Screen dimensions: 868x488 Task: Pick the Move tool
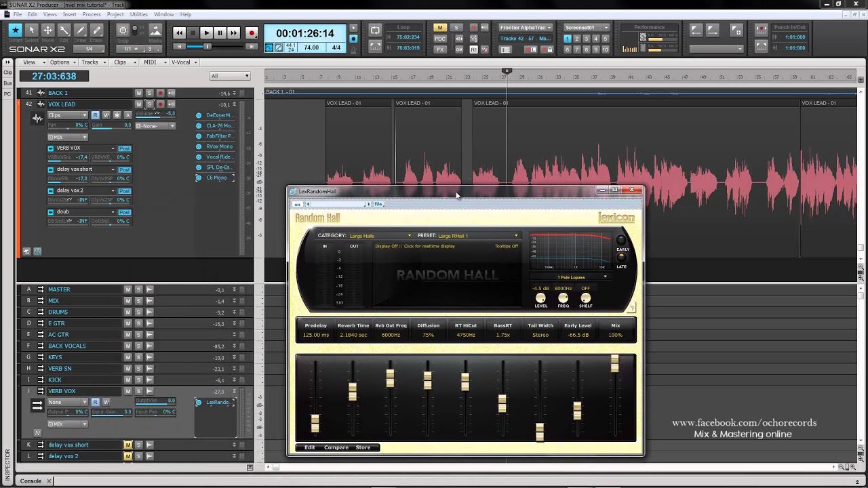coord(47,30)
